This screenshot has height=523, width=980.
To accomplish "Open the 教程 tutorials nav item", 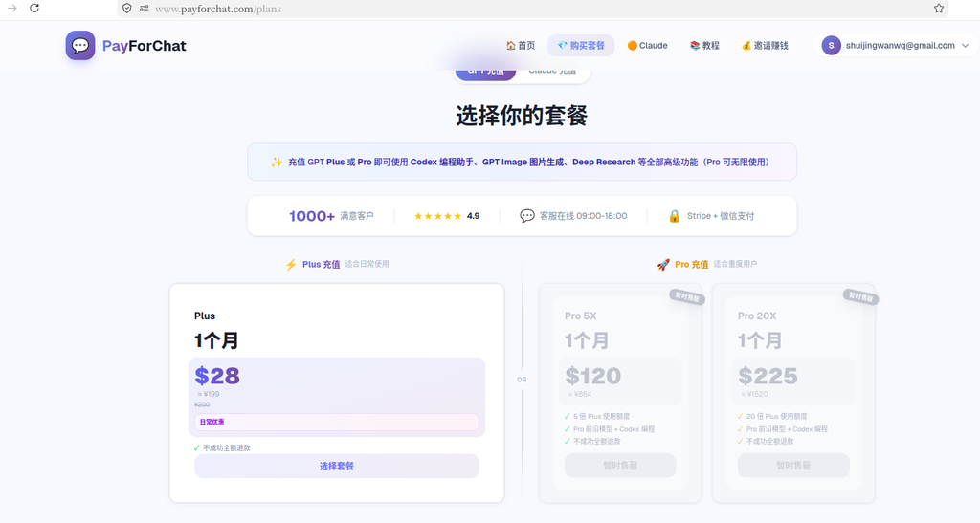I will click(x=704, y=46).
